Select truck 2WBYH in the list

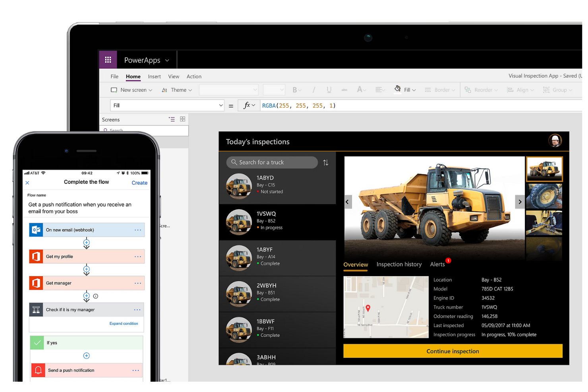tap(277, 294)
